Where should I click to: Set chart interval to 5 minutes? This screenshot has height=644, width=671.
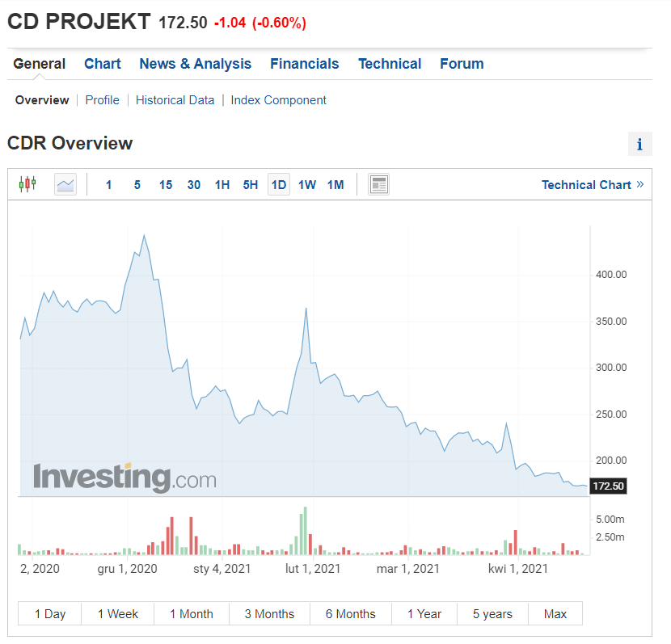[x=137, y=185]
